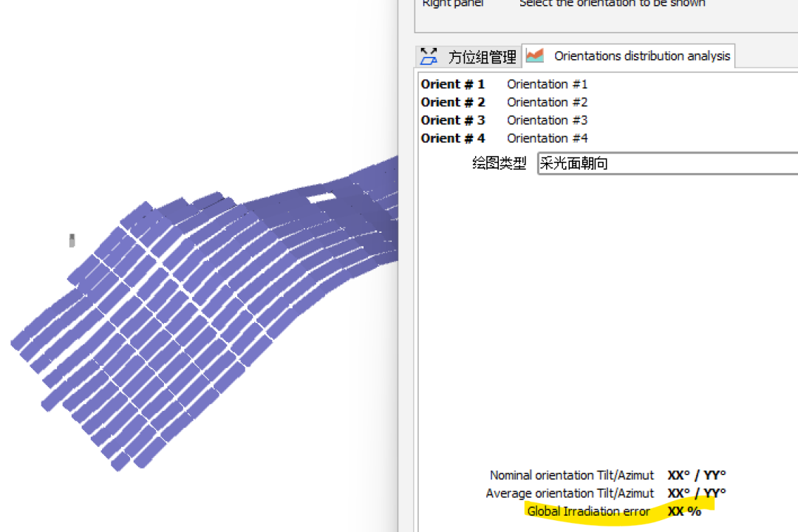Select the Orient # 2 row label

[453, 102]
